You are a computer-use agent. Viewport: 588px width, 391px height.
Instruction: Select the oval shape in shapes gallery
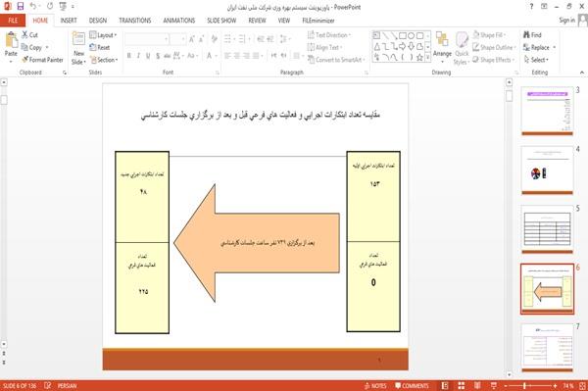tap(411, 35)
